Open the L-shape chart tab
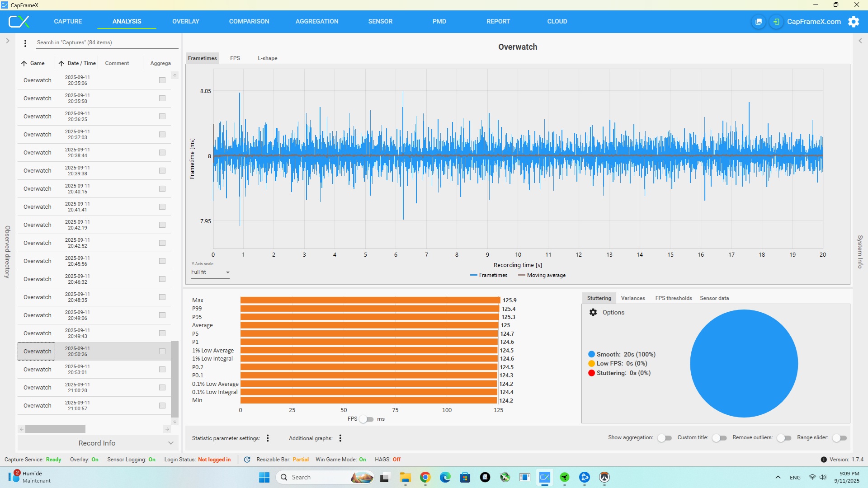This screenshot has width=868, height=488. (x=267, y=58)
